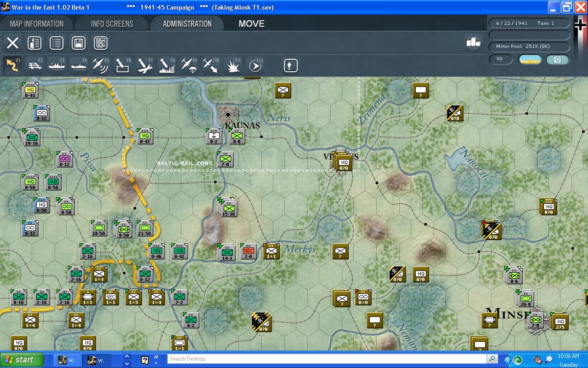Select the Soviet SEC 1=1 unit counter
This screenshot has height=368, width=588.
click(x=111, y=297)
